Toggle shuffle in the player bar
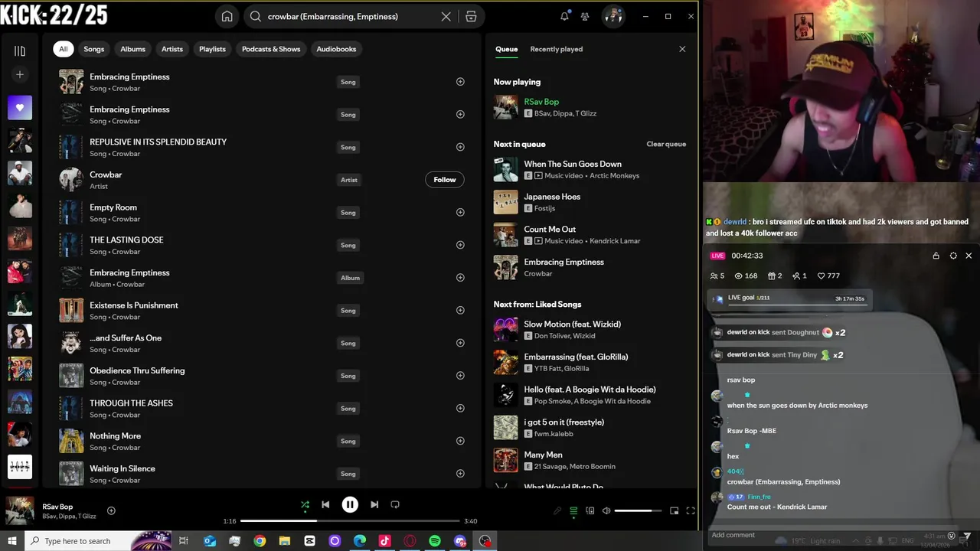 click(x=305, y=505)
